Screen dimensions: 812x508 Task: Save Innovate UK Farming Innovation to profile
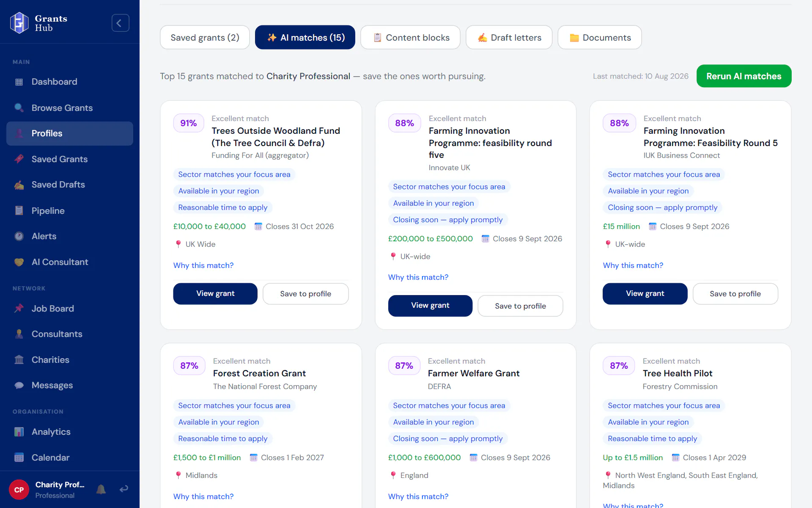click(520, 306)
